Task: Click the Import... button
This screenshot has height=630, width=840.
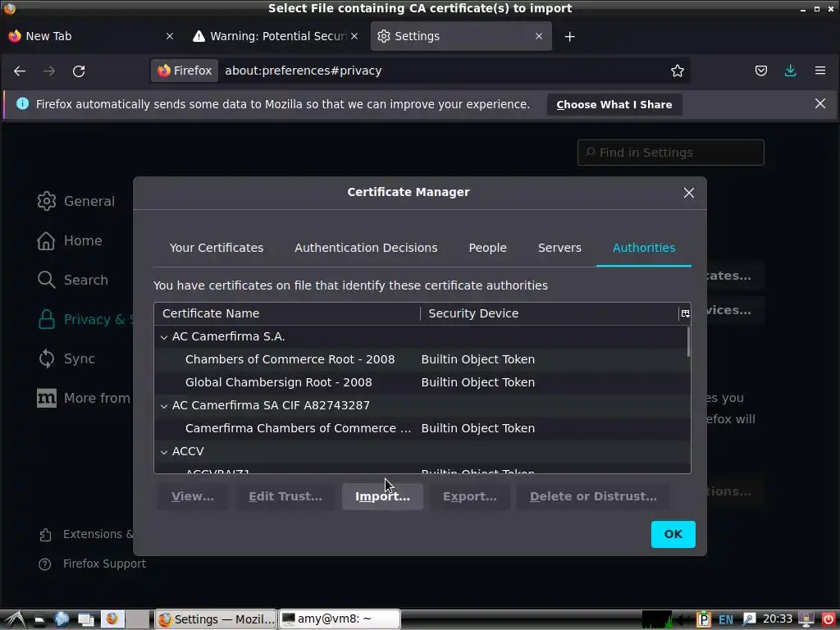Action: pos(382,496)
